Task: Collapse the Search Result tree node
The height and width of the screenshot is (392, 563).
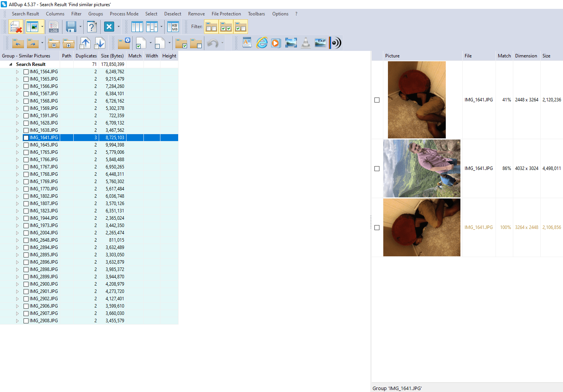Action: (x=11, y=64)
